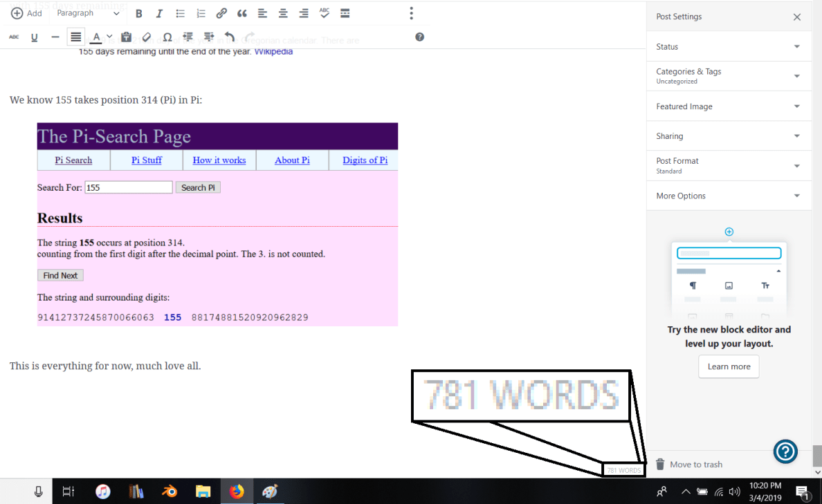822x504 pixels.
Task: Click the Learn more button
Action: point(729,366)
